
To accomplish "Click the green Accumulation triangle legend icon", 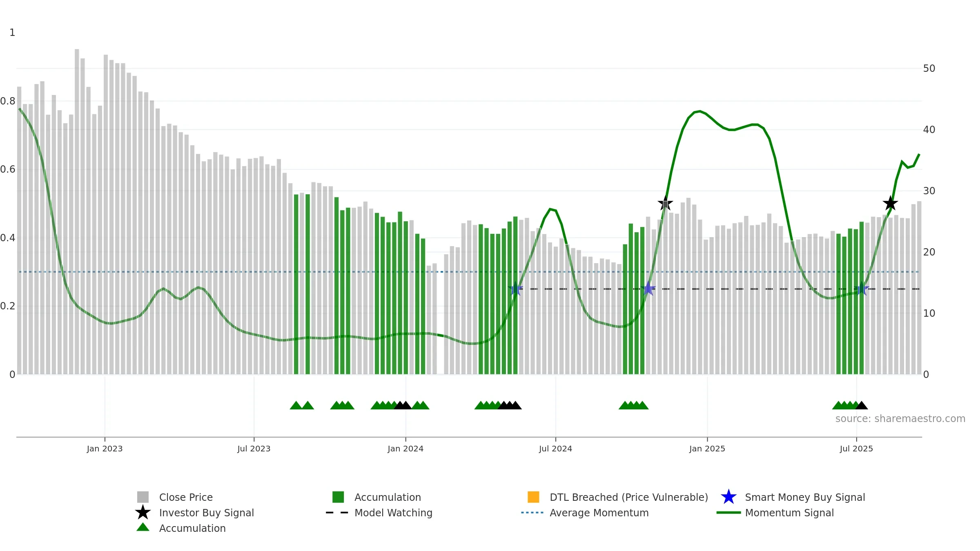I will pyautogui.click(x=143, y=527).
